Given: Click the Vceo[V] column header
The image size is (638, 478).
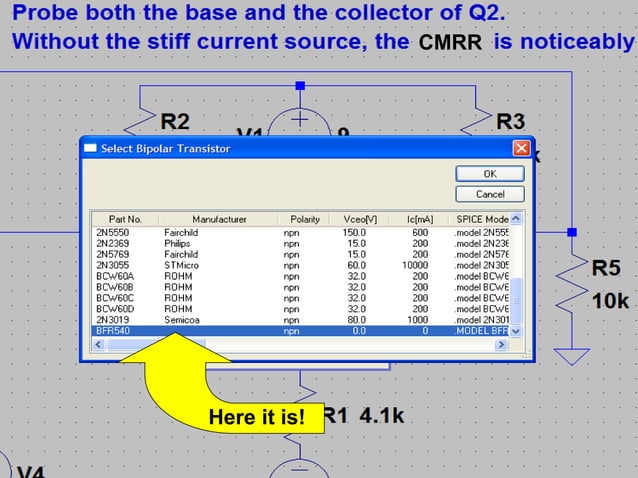Looking at the screenshot, I should (x=360, y=219).
